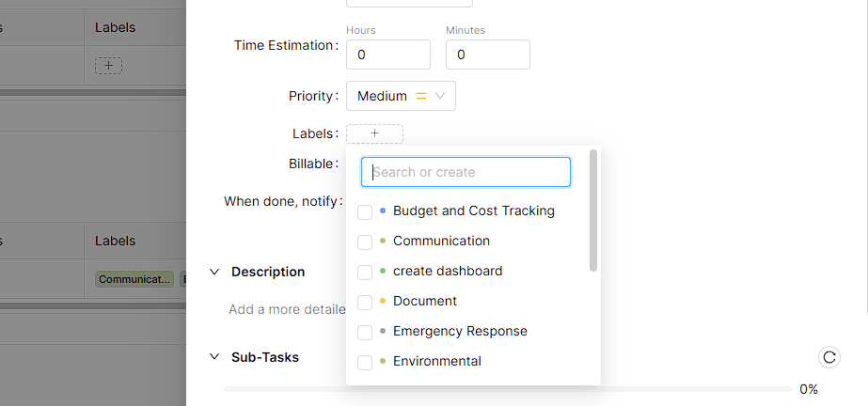Check the Environmental label checkbox
This screenshot has height=406, width=868.
(x=365, y=362)
